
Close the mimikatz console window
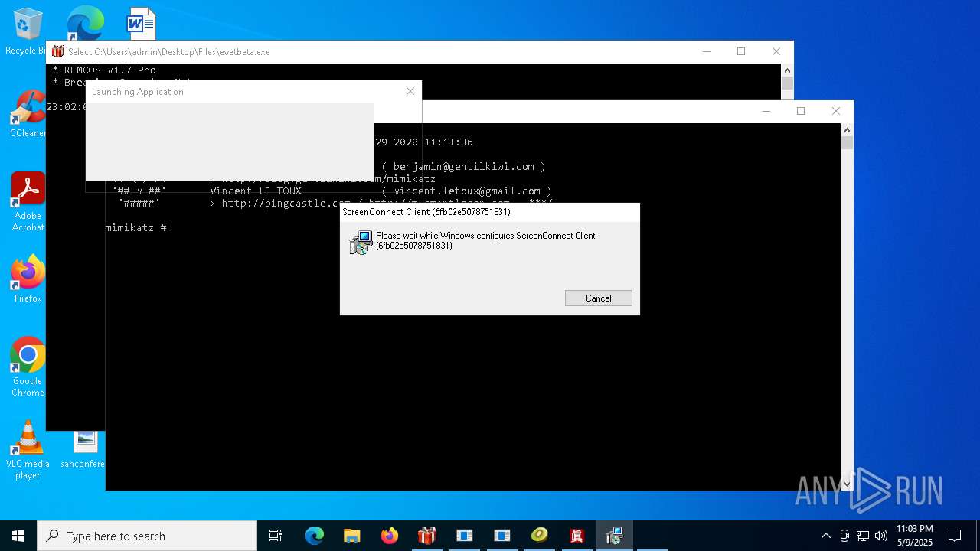point(836,111)
